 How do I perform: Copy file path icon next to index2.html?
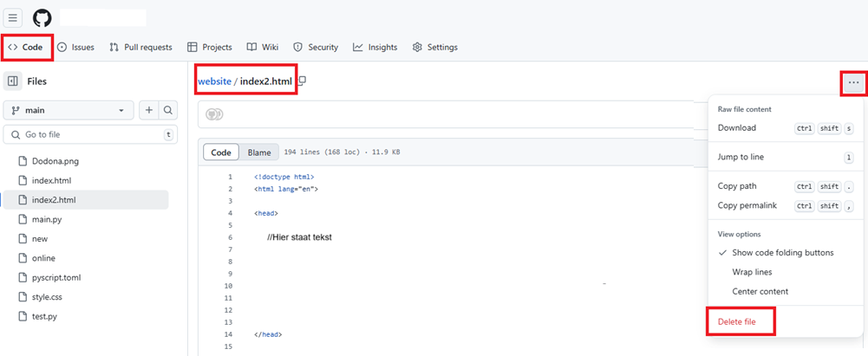(302, 81)
